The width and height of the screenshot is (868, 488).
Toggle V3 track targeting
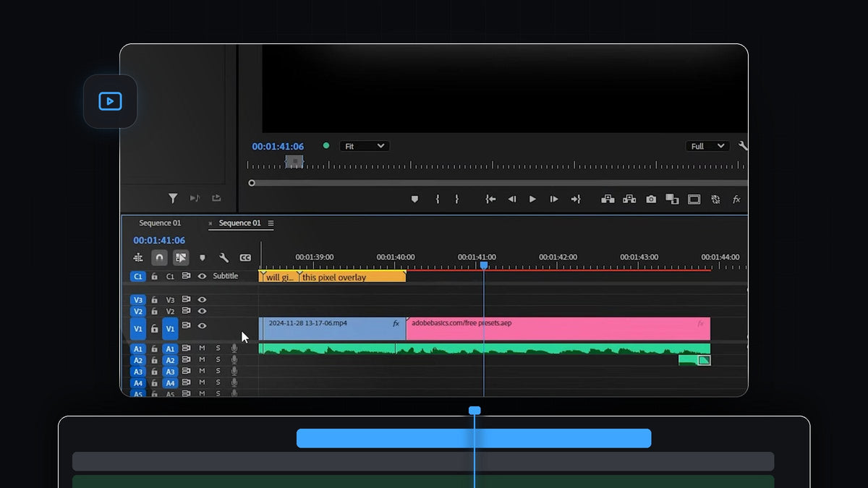pos(170,299)
